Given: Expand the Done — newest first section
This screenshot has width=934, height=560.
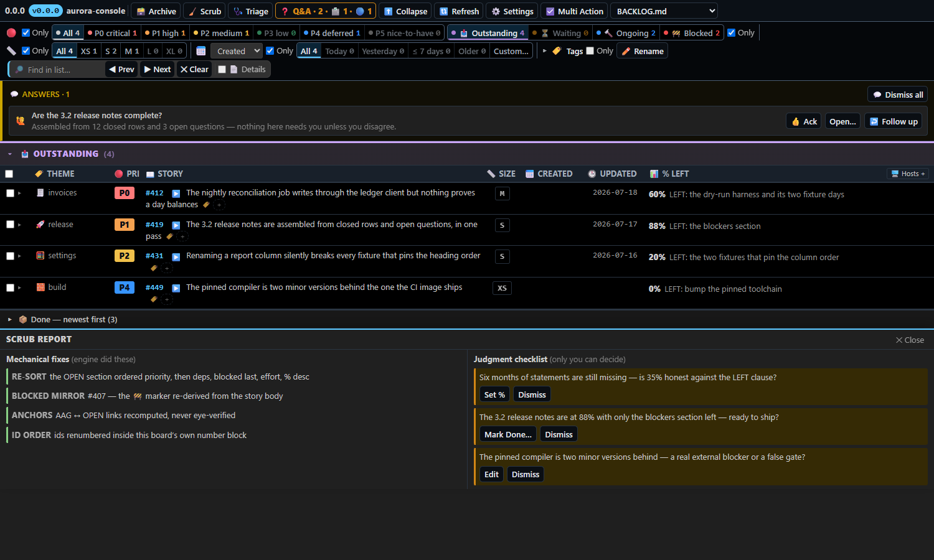Looking at the screenshot, I should [x=10, y=320].
